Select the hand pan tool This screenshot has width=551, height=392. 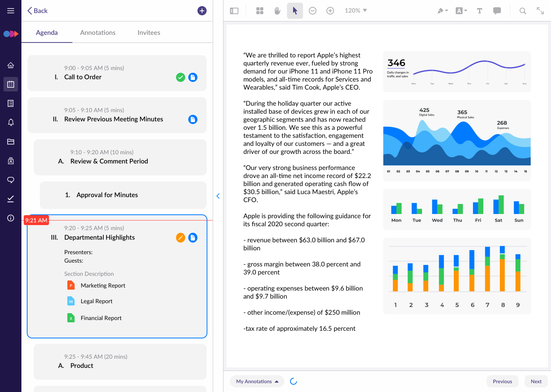277,11
